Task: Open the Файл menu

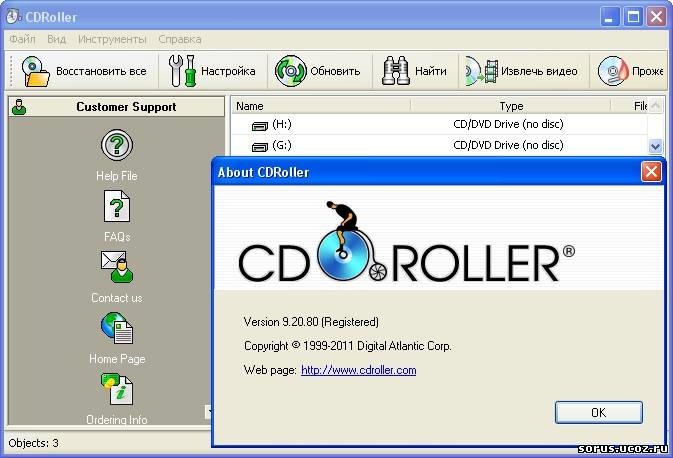Action: tap(22, 39)
